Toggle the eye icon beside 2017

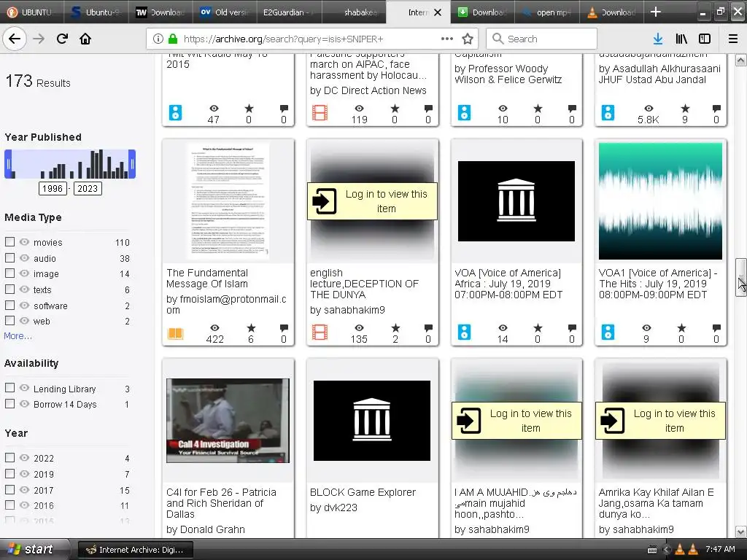coord(24,489)
